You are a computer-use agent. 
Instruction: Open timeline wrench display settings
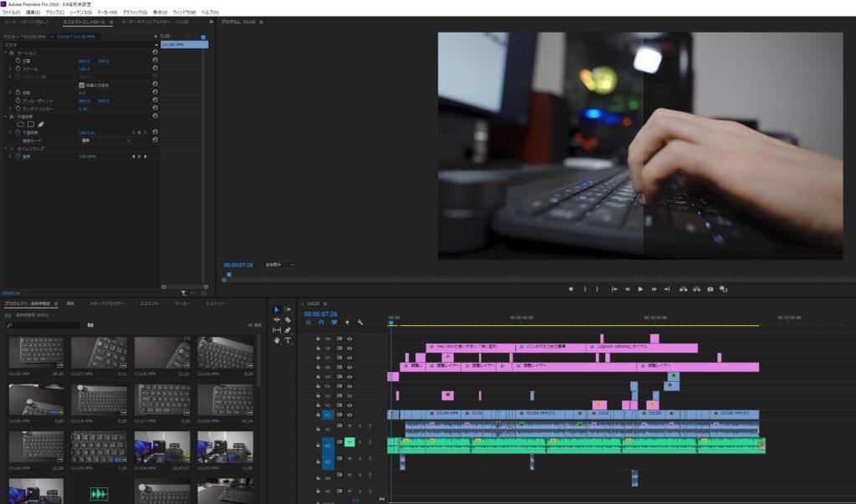(359, 323)
